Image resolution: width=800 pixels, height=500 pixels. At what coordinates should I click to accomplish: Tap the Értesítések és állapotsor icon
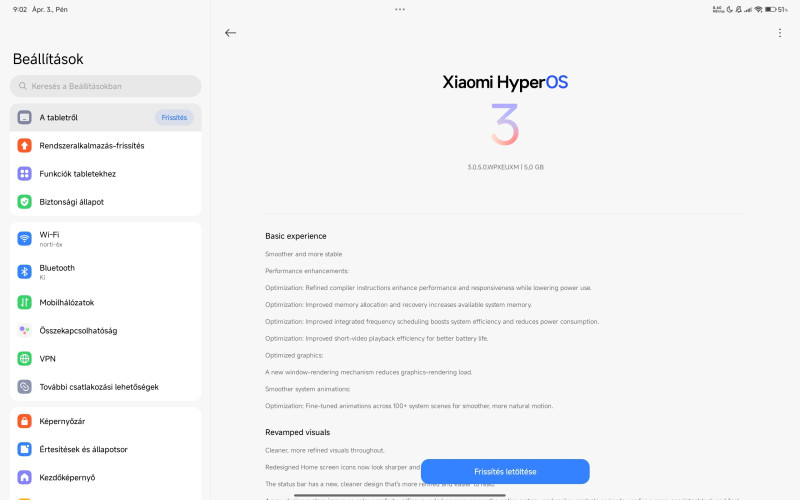click(24, 449)
